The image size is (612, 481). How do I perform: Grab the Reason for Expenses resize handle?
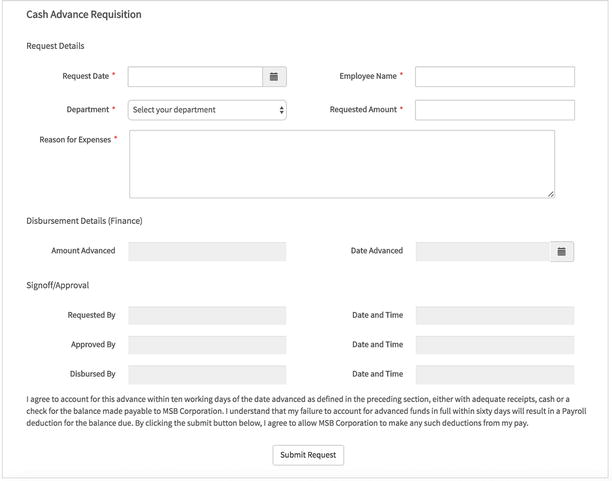point(550,193)
